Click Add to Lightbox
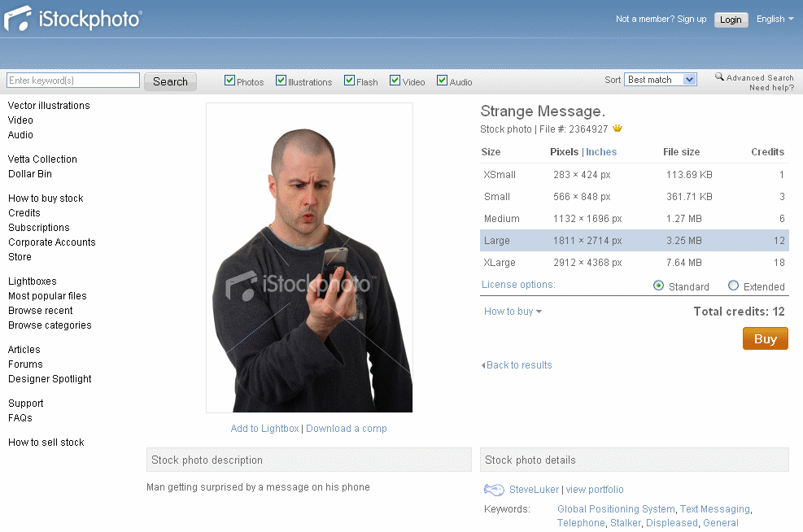The width and height of the screenshot is (803, 532). point(264,429)
